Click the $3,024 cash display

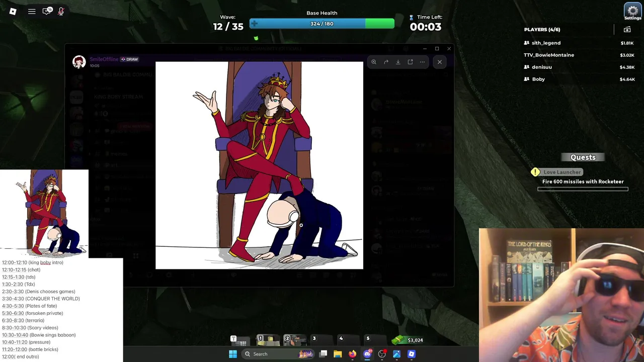click(x=408, y=340)
